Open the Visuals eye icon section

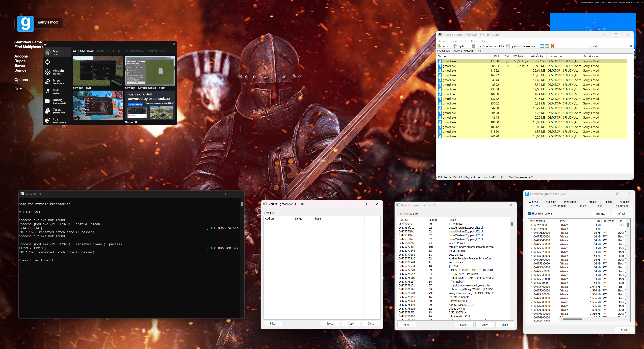[47, 72]
